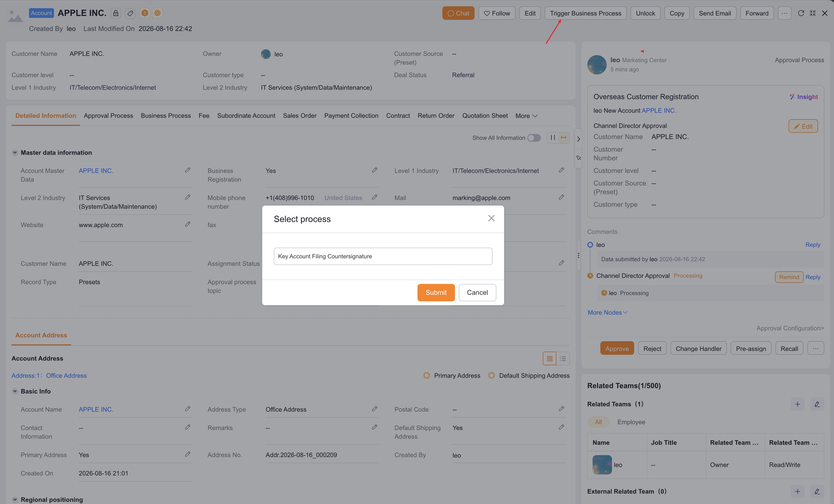Open the Sales Order tab
This screenshot has height=504, width=834.
299,116
